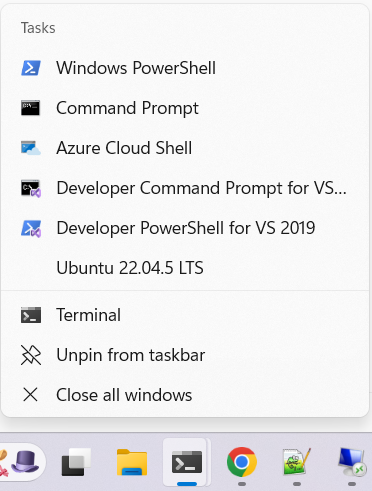Click the Windows PowerShell blue icon

coord(31,68)
